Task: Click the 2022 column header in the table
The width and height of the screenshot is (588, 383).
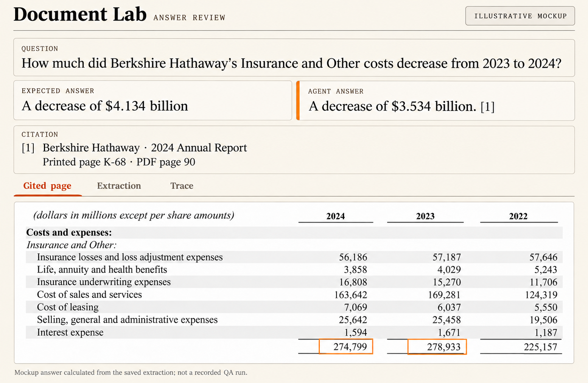Action: [x=518, y=216]
